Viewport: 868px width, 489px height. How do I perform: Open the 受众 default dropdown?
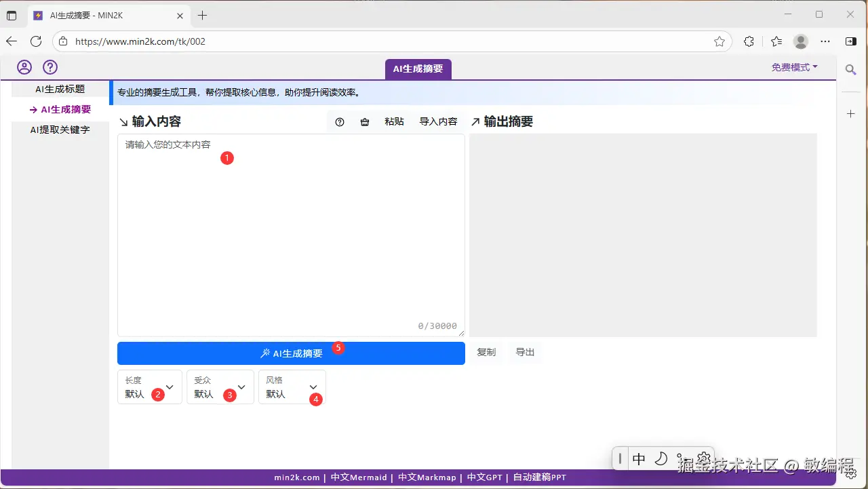tap(220, 387)
